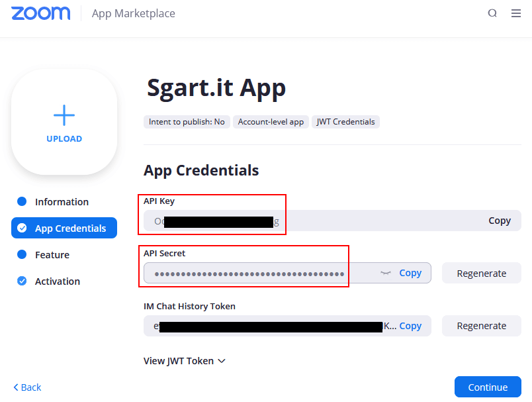Image resolution: width=532 pixels, height=402 pixels.
Task: Click the UPLOAD label
Action: click(x=64, y=139)
